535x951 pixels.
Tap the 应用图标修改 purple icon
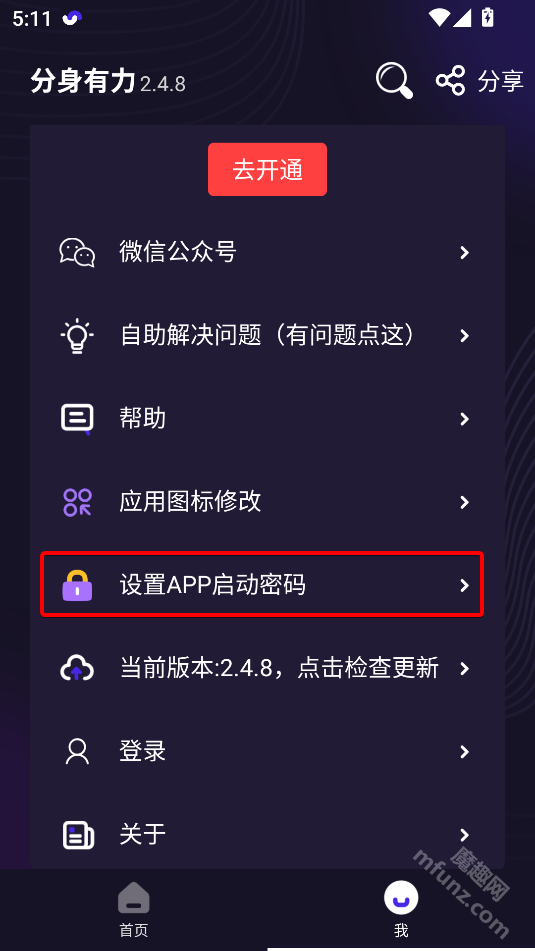[x=77, y=502]
